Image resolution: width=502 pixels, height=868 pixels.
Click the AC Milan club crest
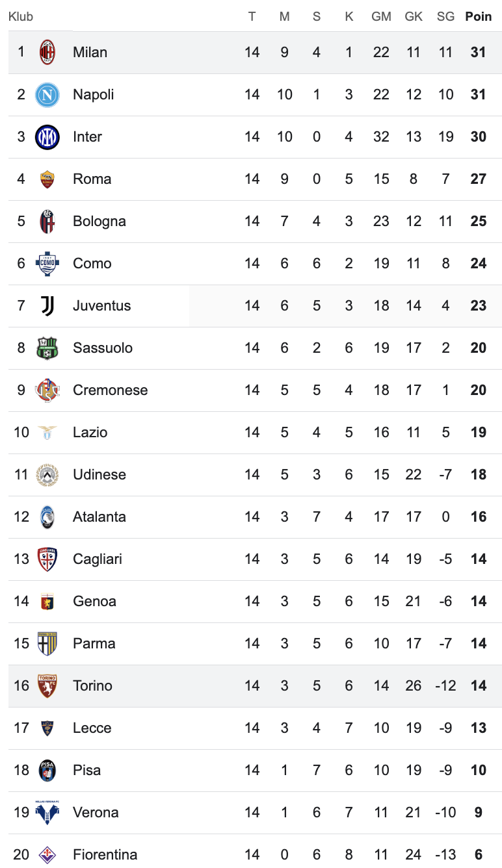click(47, 52)
